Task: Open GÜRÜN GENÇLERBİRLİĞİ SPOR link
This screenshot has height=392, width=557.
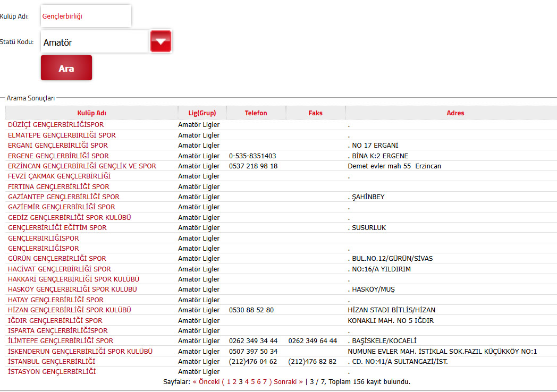Action: tap(57, 259)
